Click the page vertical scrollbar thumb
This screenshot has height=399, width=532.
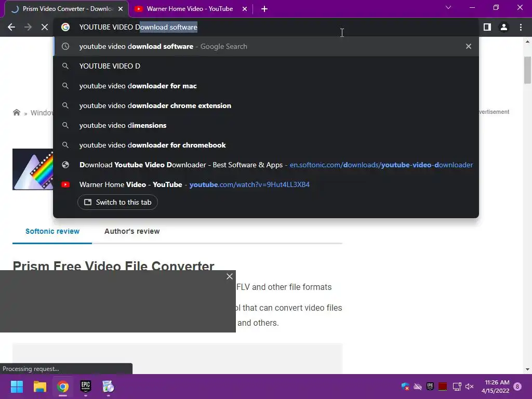coord(527,70)
